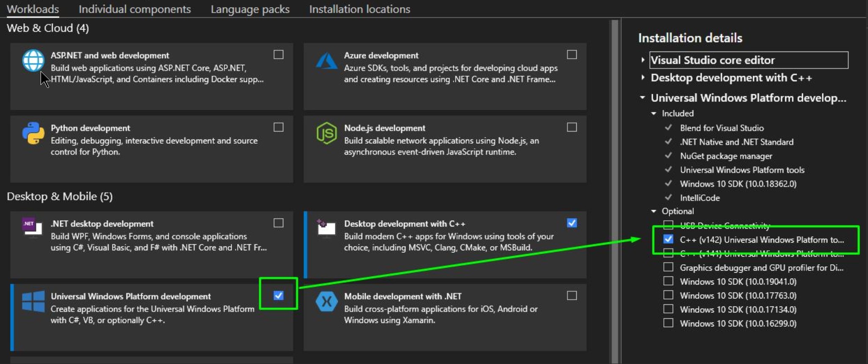Click .NET desktop development card title
The height and width of the screenshot is (364, 868).
pyautogui.click(x=102, y=224)
